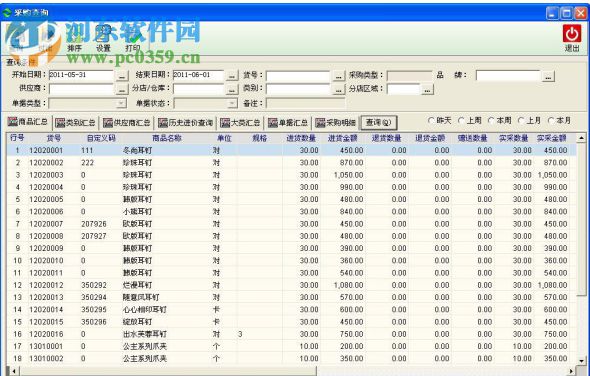The height and width of the screenshot is (376, 590).
Task: Click the 商品名称 column header
Action: coord(167,138)
